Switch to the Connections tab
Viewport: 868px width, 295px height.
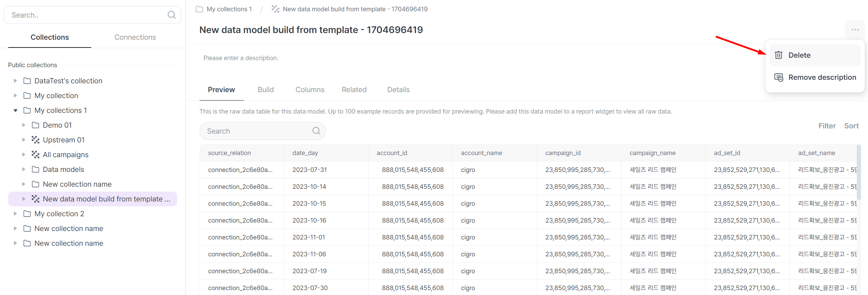pos(135,37)
